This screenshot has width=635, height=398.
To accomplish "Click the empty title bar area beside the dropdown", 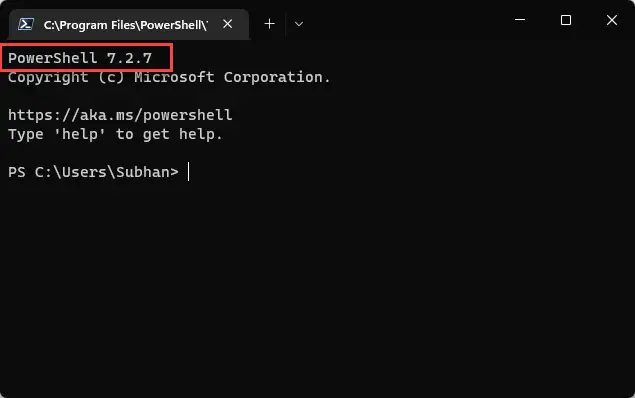I will [405, 22].
